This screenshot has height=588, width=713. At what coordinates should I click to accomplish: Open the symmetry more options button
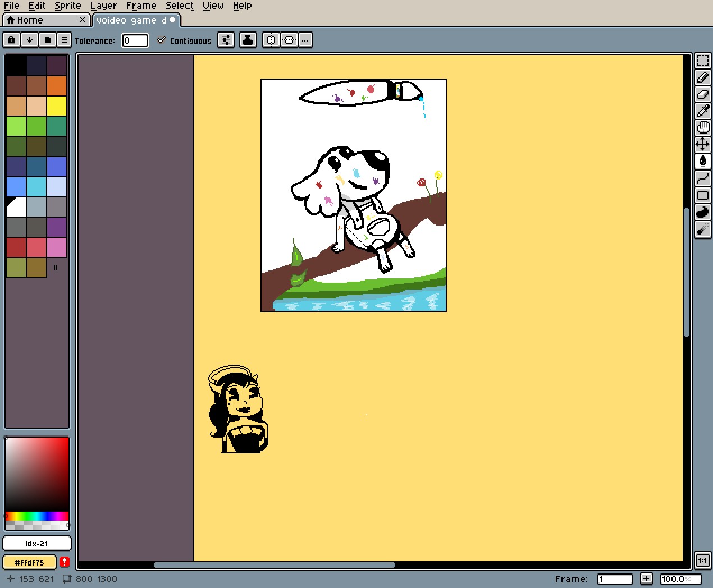(305, 40)
